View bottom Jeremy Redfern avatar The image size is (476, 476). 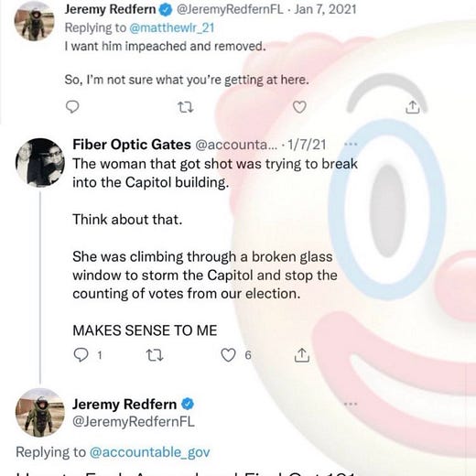point(40,413)
